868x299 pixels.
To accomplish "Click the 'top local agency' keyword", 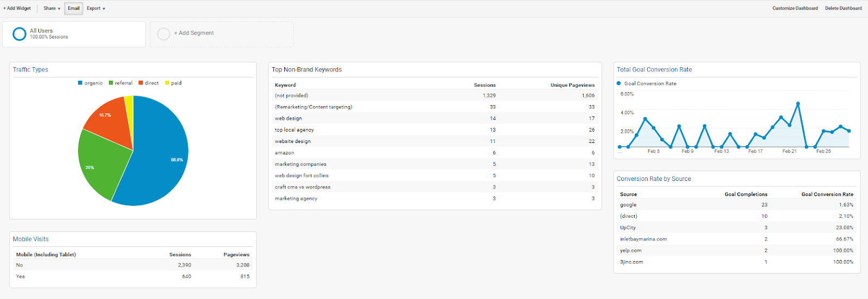I will point(295,129).
